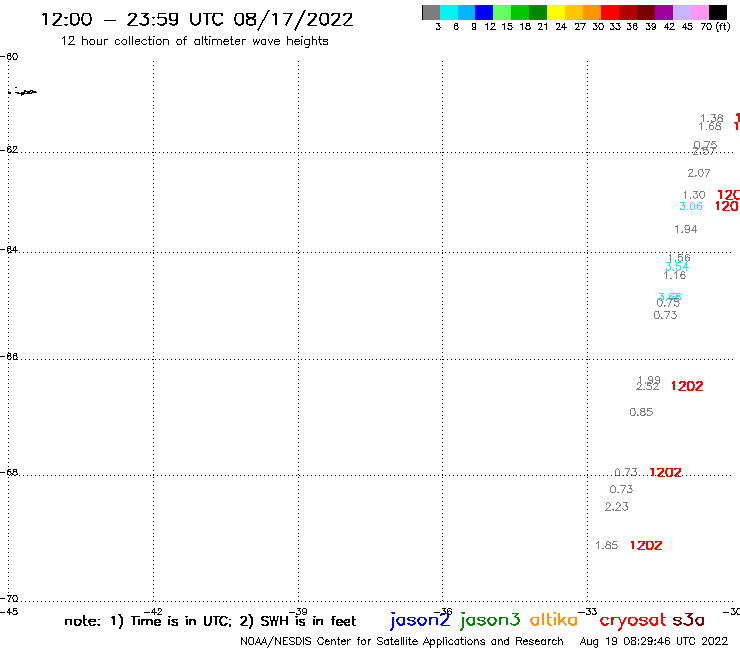Click the cyan wave height 3.54
This screenshot has height=650, width=740.
pyautogui.click(x=677, y=267)
